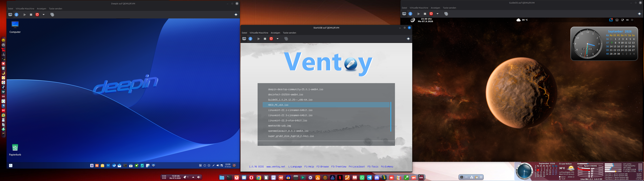Select openmediavault_8.3.1-amd64.iso entry
Viewport: 644px width, 181px height.
(288, 131)
